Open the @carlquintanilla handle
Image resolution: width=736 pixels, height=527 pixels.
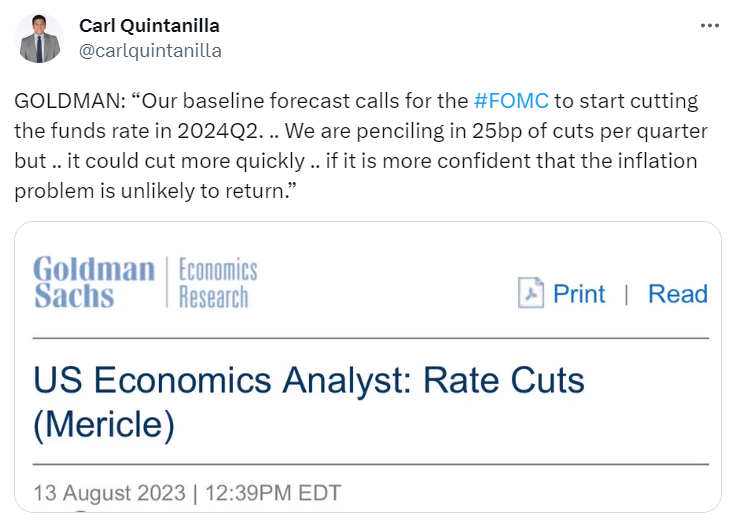coord(150,51)
